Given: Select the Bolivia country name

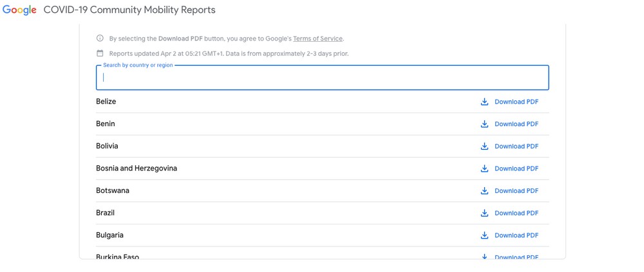Looking at the screenshot, I should [x=107, y=146].
